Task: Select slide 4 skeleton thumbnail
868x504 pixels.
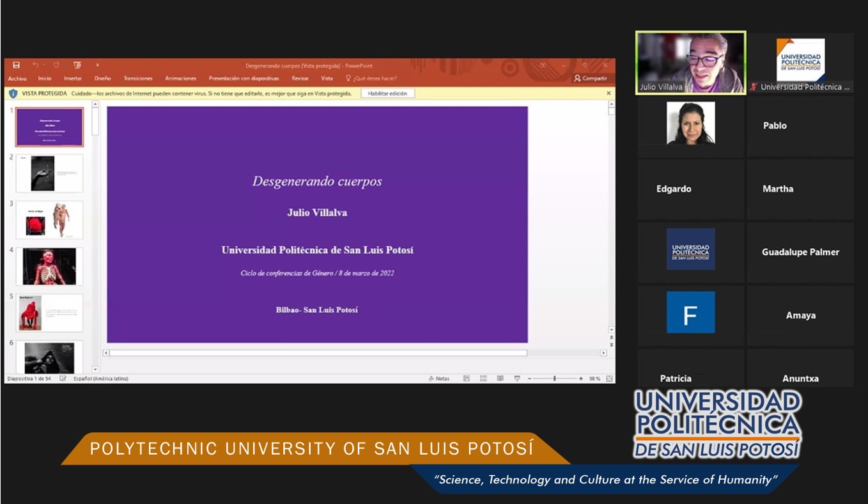Action: click(49, 267)
